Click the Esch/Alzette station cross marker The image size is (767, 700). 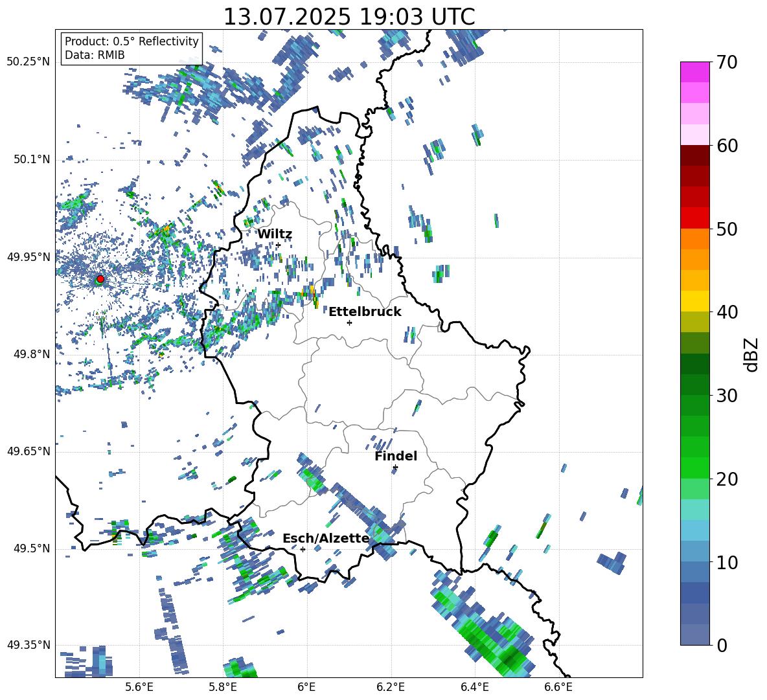(303, 549)
